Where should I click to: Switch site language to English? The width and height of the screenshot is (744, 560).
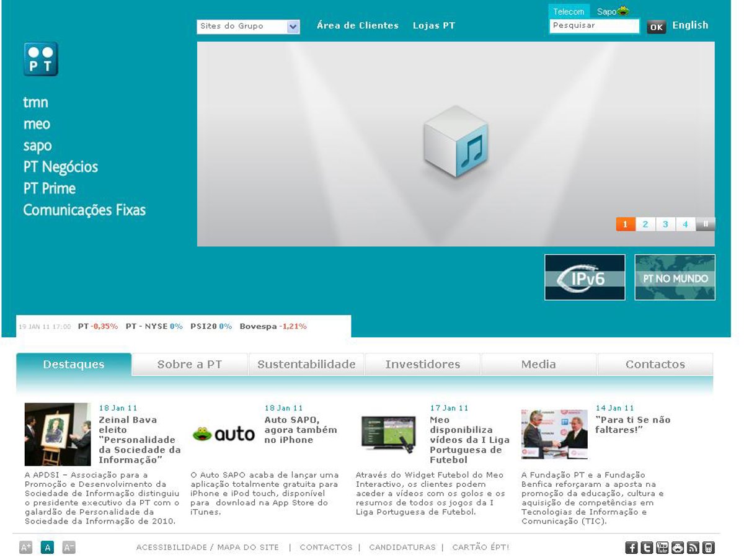click(690, 25)
